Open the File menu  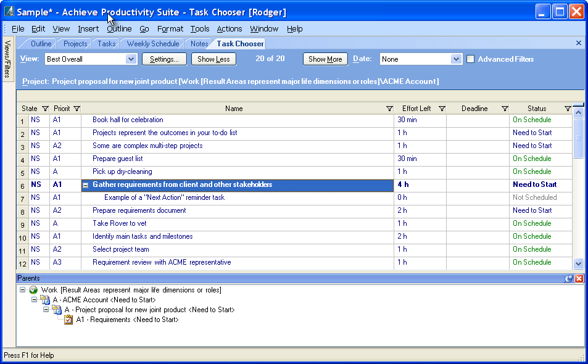point(18,29)
